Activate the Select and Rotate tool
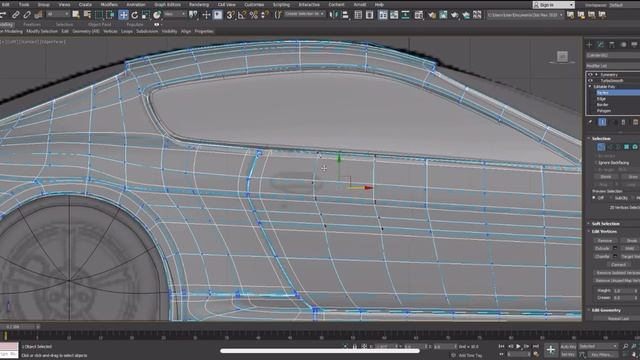 click(134, 15)
